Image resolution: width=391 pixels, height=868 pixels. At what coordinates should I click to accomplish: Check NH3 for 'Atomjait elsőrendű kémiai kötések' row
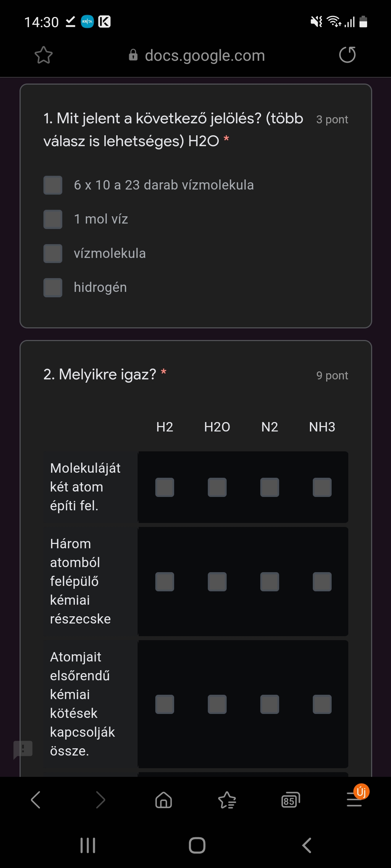pos(322,704)
